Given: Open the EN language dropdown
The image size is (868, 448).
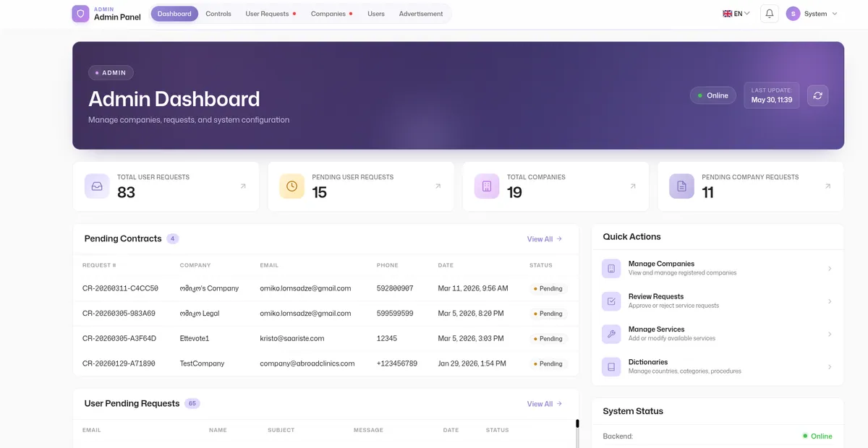Looking at the screenshot, I should click(x=736, y=14).
